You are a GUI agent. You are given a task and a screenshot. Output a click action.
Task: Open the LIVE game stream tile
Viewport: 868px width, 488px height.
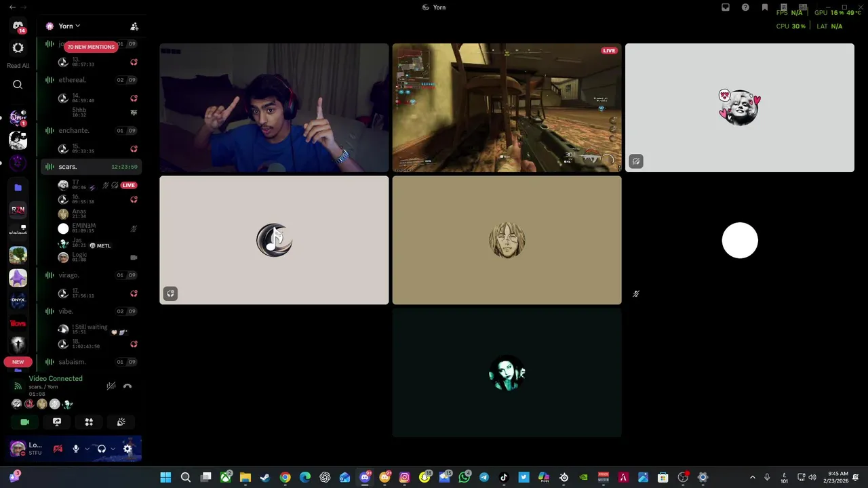pyautogui.click(x=507, y=108)
